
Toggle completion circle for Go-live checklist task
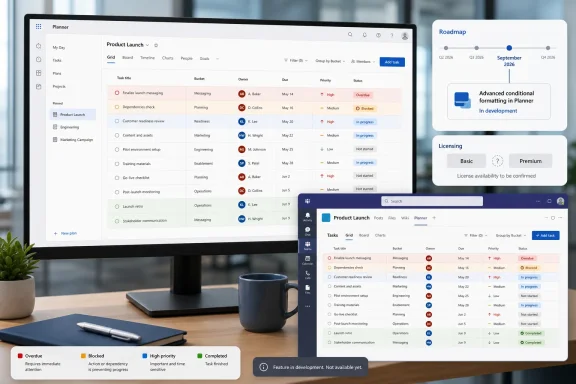[117, 178]
